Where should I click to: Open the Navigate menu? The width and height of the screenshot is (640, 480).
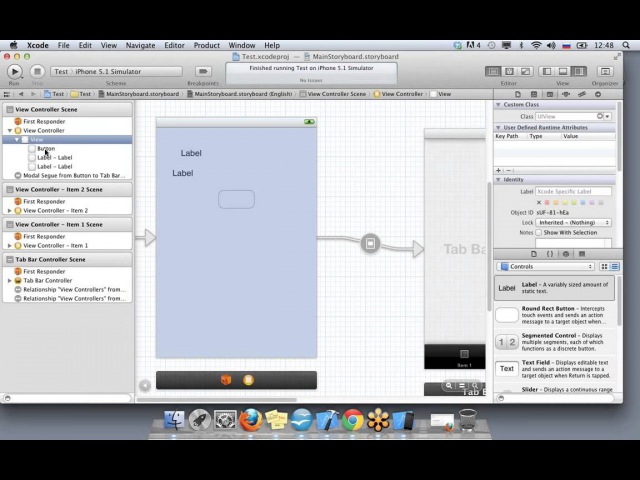140,45
